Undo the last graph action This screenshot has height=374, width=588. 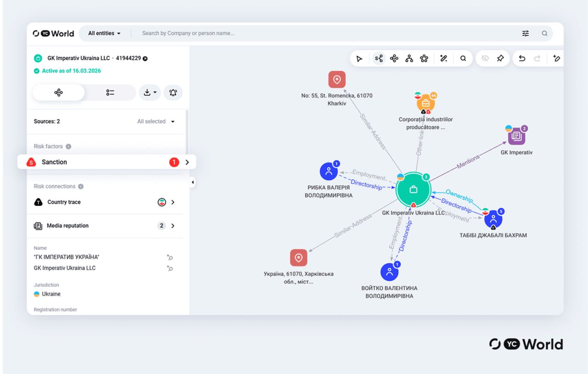pos(522,58)
